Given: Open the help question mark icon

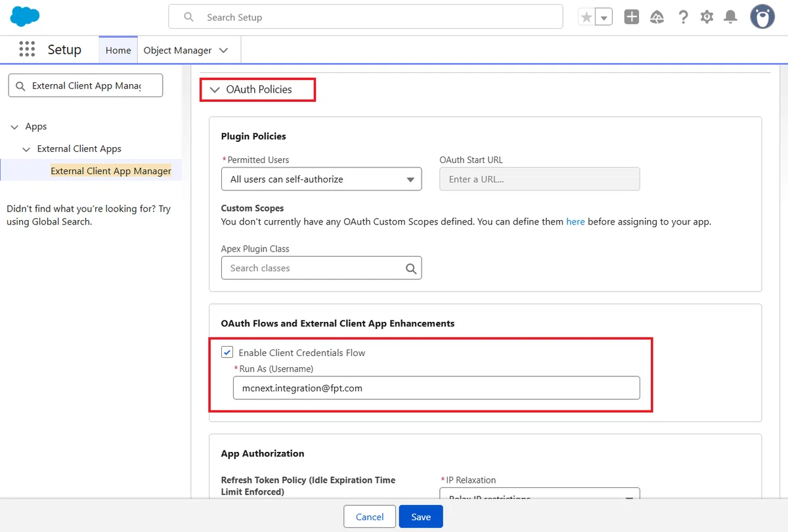Looking at the screenshot, I should pos(683,17).
